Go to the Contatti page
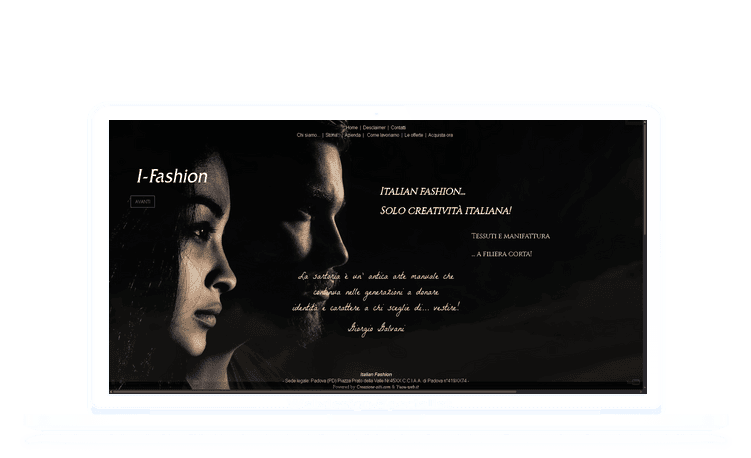Screen dimensions: 751x458 point(398,128)
